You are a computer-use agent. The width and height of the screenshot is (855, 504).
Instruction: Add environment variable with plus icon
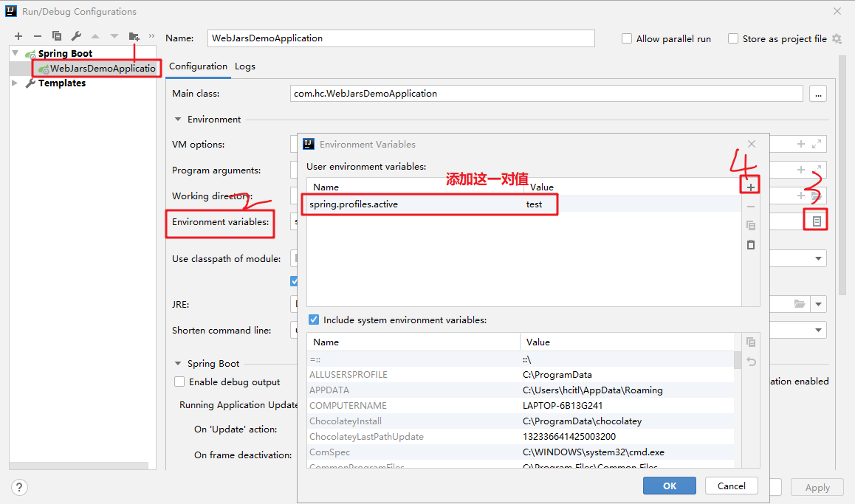click(x=751, y=187)
